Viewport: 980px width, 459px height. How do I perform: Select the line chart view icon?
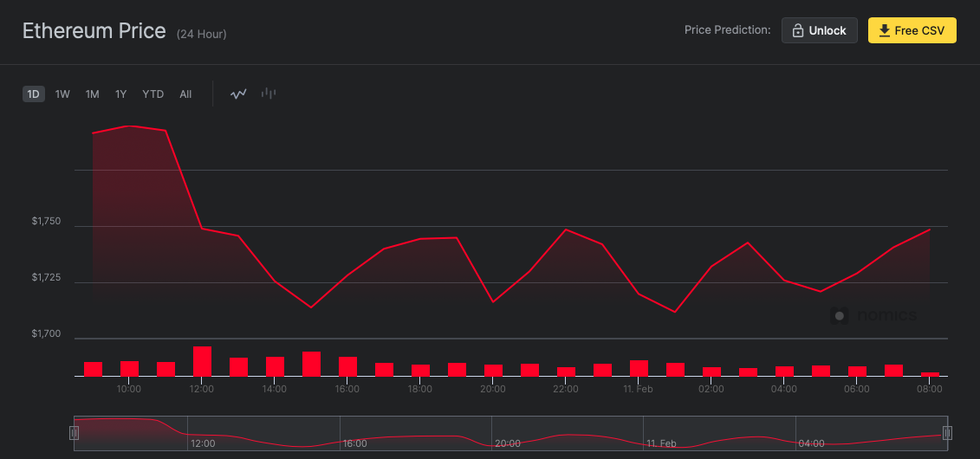238,94
